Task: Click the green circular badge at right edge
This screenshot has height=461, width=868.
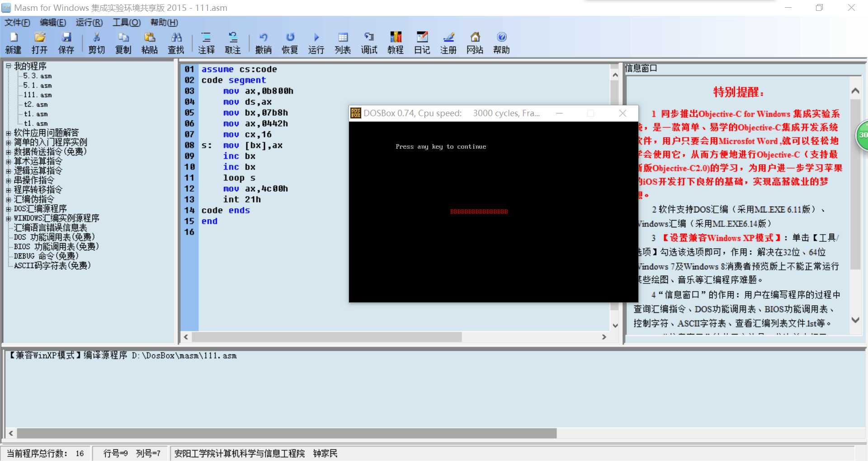Action: [x=862, y=135]
